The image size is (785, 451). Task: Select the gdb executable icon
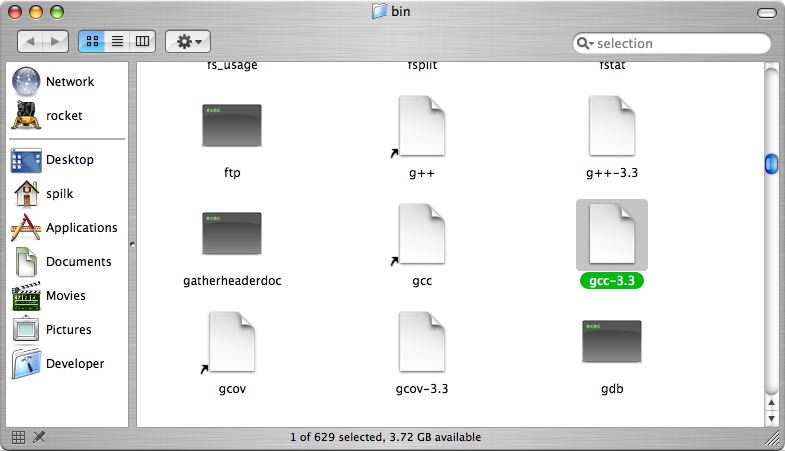coord(611,342)
